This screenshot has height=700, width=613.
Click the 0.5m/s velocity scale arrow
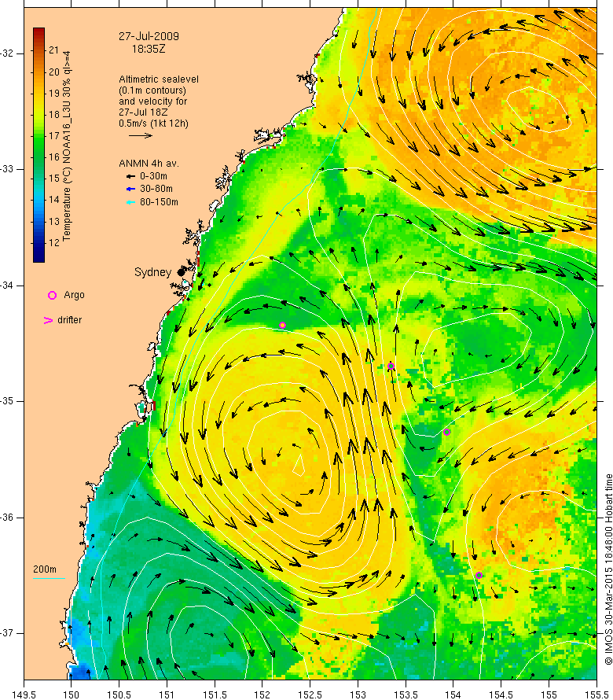(141, 135)
